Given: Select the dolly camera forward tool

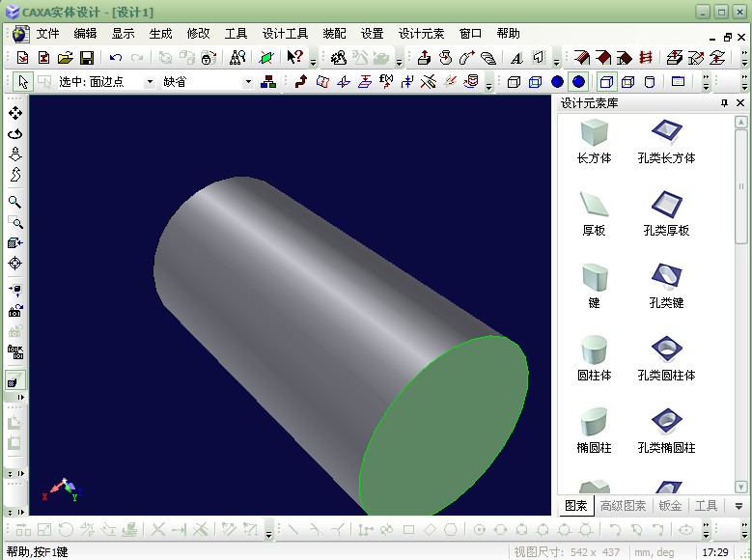Looking at the screenshot, I should 15,154.
